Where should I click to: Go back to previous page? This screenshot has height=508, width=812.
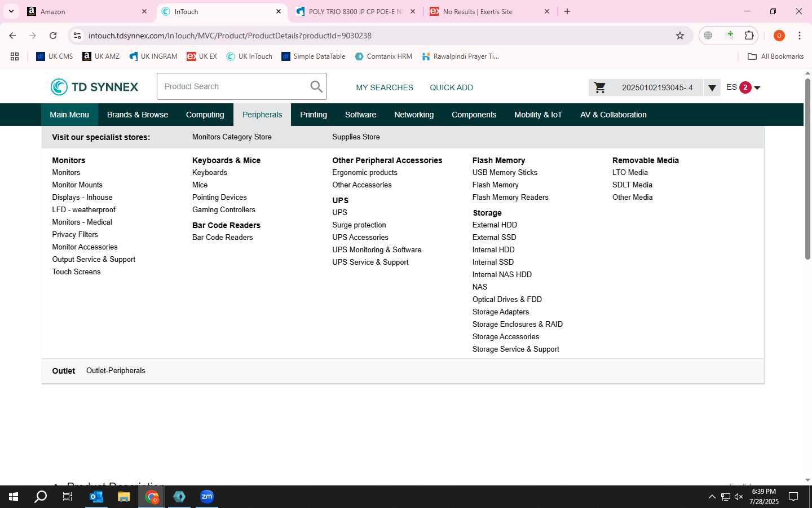pyautogui.click(x=12, y=36)
